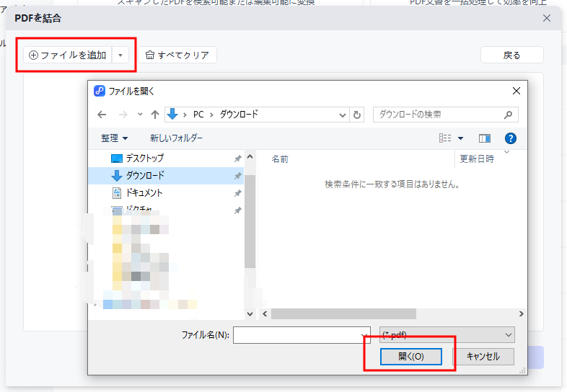Go back with the left arrow in file dialog
567x392 pixels.
click(x=102, y=115)
